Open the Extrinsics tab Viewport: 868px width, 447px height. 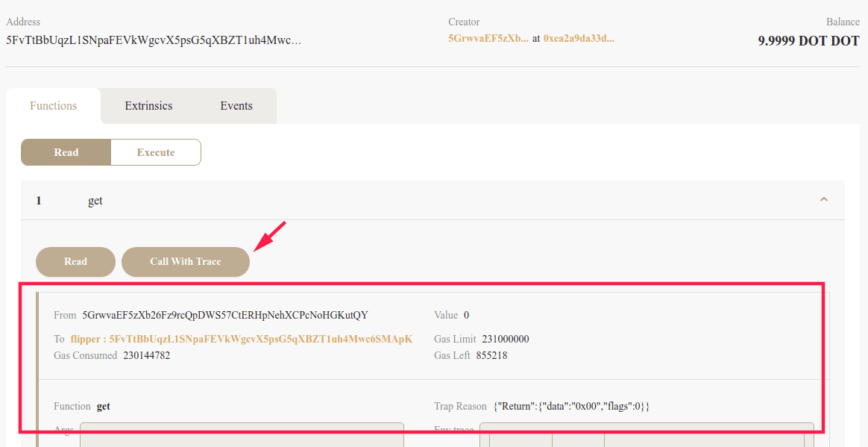pos(148,106)
